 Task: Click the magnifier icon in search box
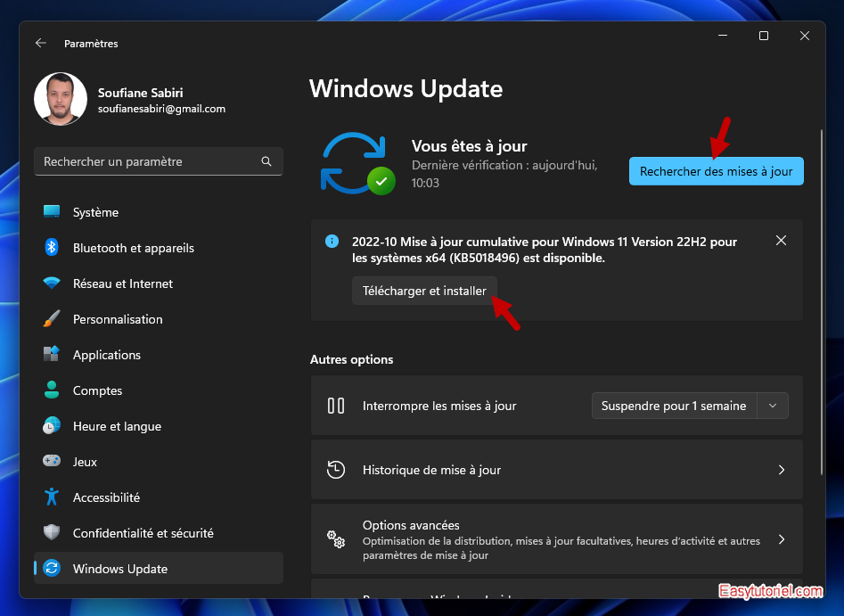(x=266, y=161)
